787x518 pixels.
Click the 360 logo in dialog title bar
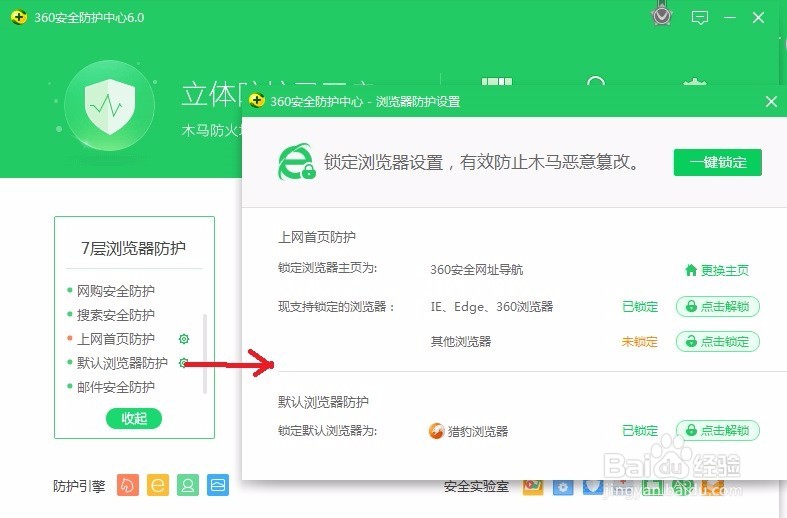click(256, 100)
